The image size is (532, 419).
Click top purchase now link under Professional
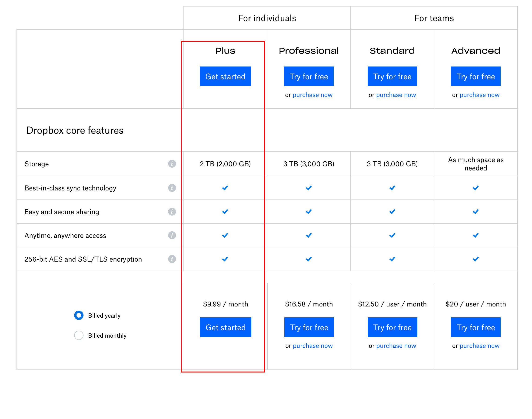coord(313,95)
